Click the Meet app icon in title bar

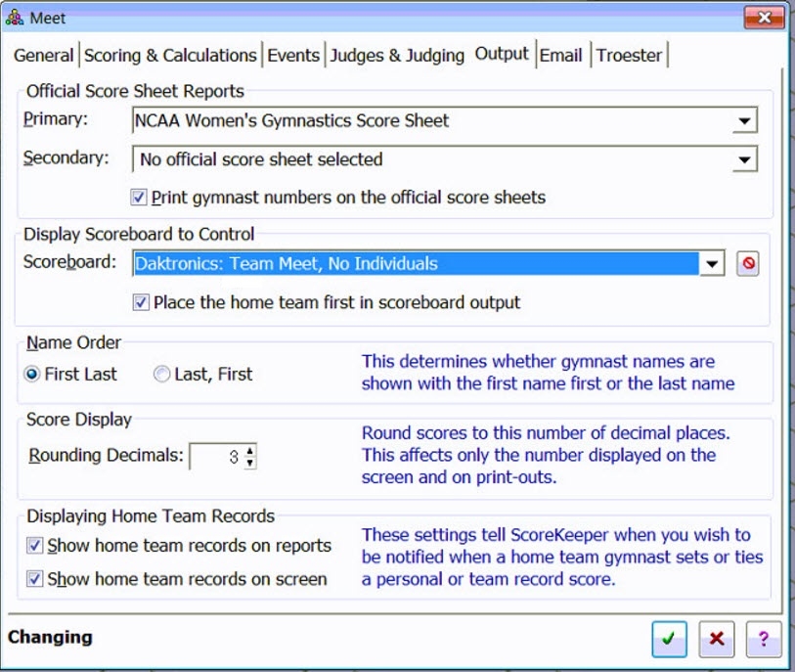[15, 17]
